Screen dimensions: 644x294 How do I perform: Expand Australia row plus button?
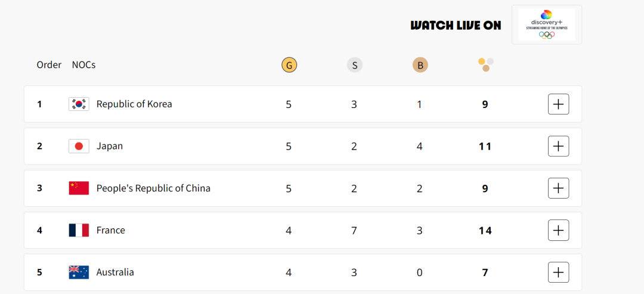pyautogui.click(x=558, y=273)
